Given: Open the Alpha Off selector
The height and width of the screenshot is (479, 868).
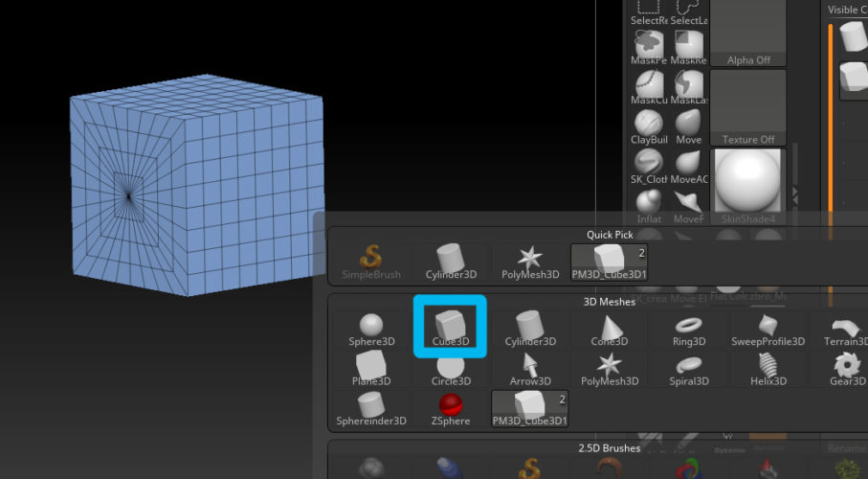Looking at the screenshot, I should tap(747, 33).
